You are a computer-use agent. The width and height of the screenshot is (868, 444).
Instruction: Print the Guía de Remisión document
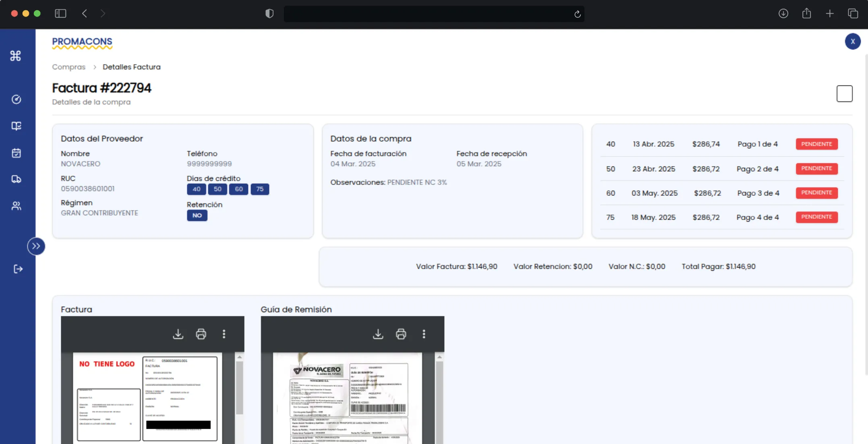(x=401, y=334)
